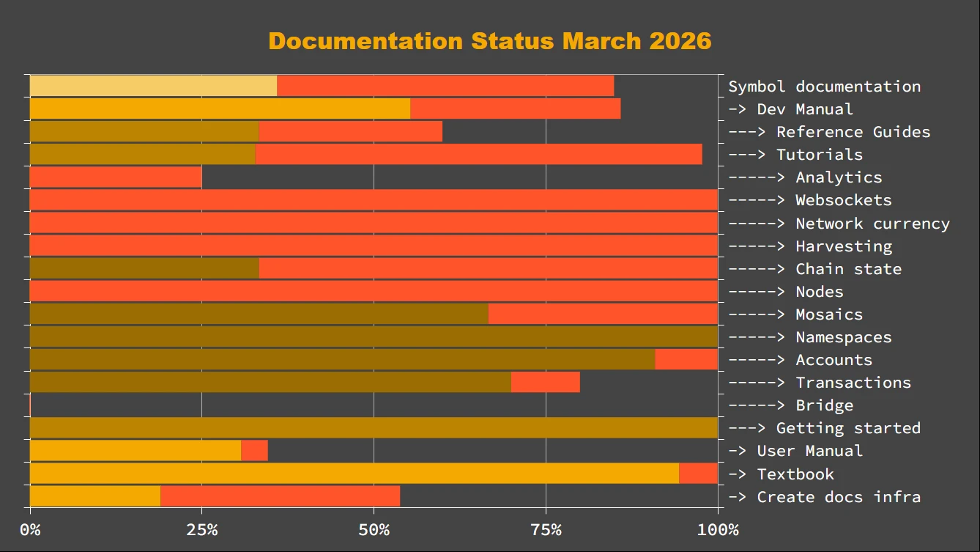Image resolution: width=980 pixels, height=552 pixels.
Task: Select the Reference Guides label
Action: click(x=853, y=132)
